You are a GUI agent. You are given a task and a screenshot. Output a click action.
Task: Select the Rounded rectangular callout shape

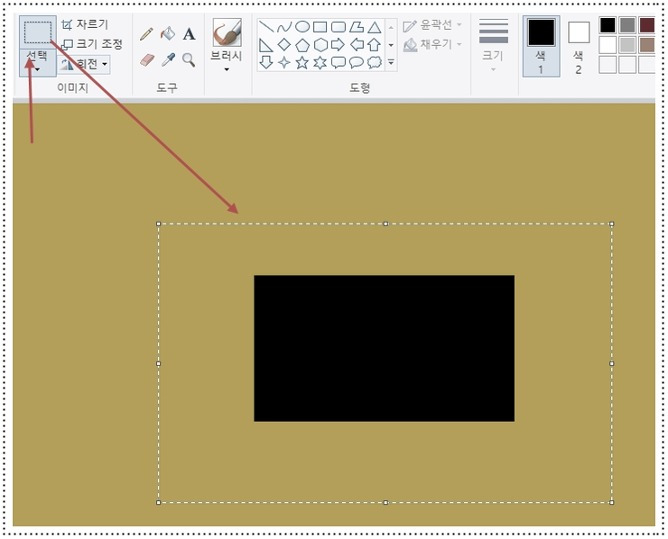point(338,63)
